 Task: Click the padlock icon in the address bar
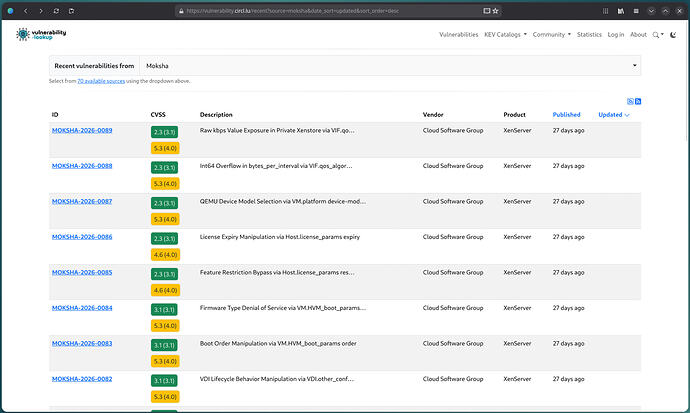coord(180,11)
